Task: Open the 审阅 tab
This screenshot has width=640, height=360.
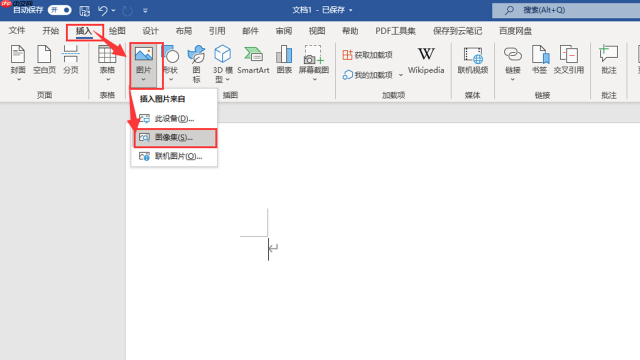Action: pos(284,31)
